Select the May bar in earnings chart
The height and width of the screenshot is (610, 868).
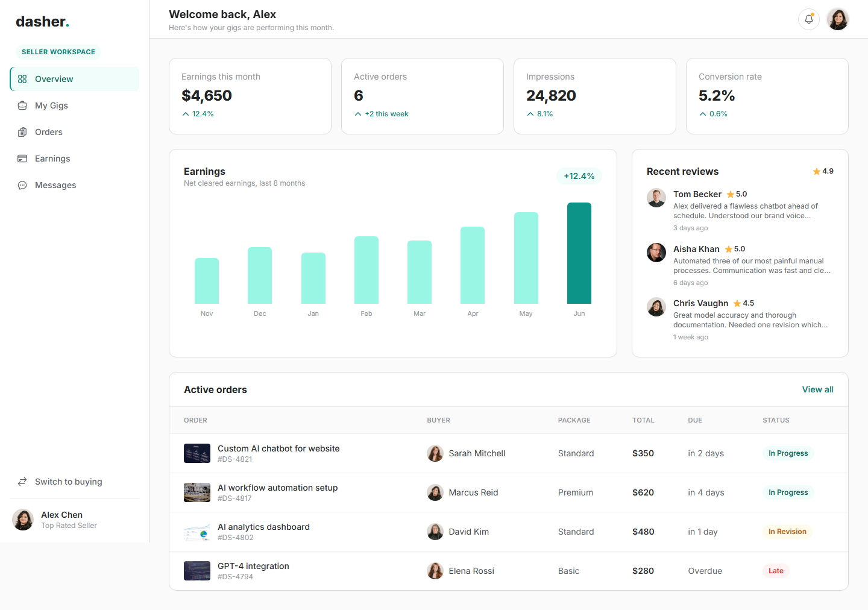tap(526, 258)
